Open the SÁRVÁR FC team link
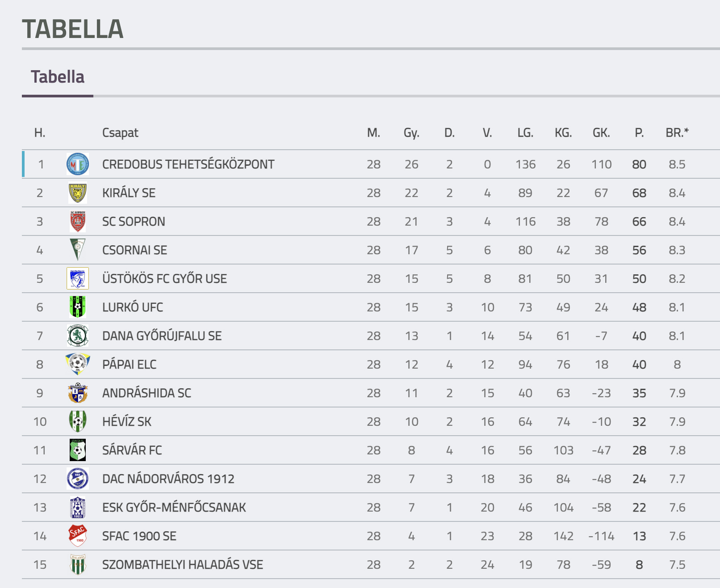 point(132,450)
